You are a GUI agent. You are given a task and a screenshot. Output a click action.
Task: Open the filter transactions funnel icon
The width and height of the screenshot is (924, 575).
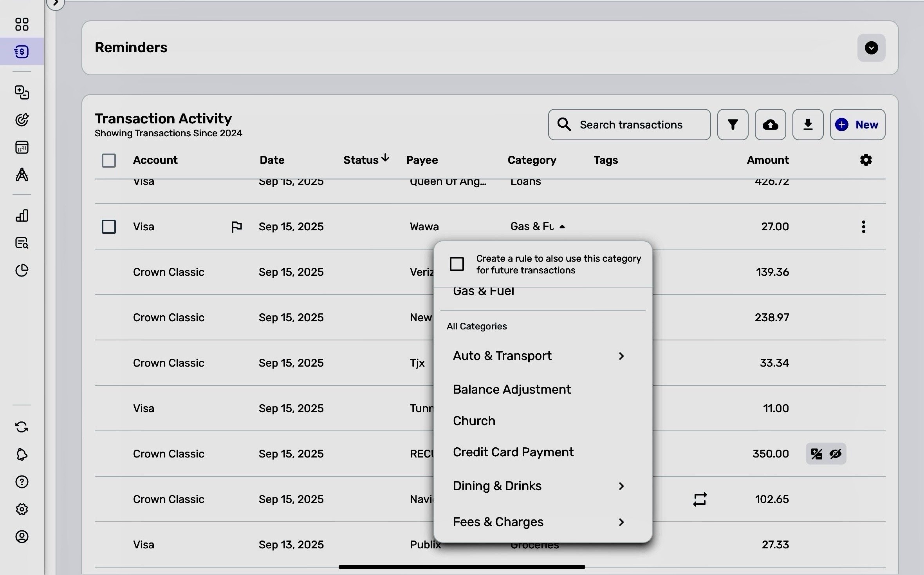pos(733,125)
